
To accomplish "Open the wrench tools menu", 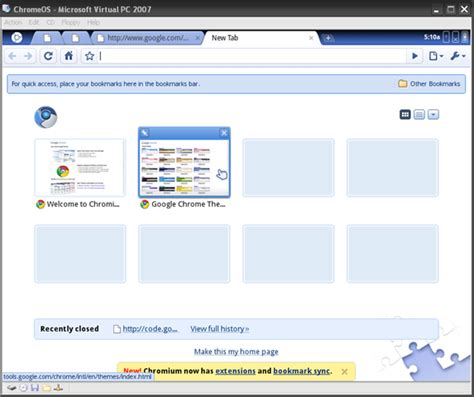I will tap(458, 56).
